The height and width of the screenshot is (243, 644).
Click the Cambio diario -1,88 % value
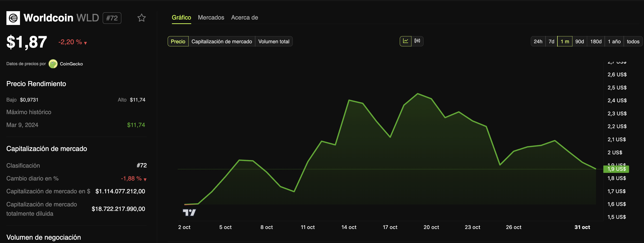click(x=133, y=179)
